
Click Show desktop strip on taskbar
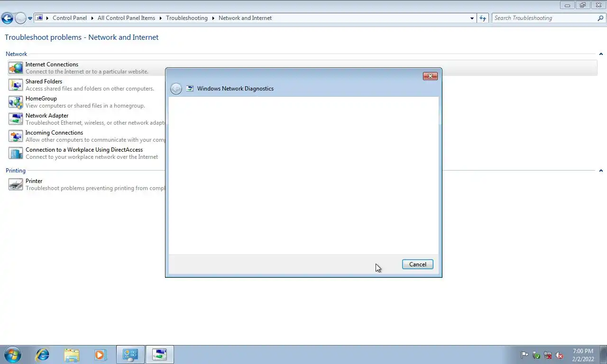pyautogui.click(x=604, y=355)
